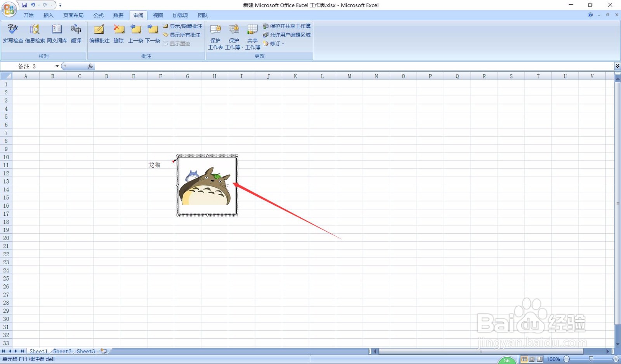The width and height of the screenshot is (621, 364).
Task: Open the 加载项 (Add-ins) tab
Action: 180,16
